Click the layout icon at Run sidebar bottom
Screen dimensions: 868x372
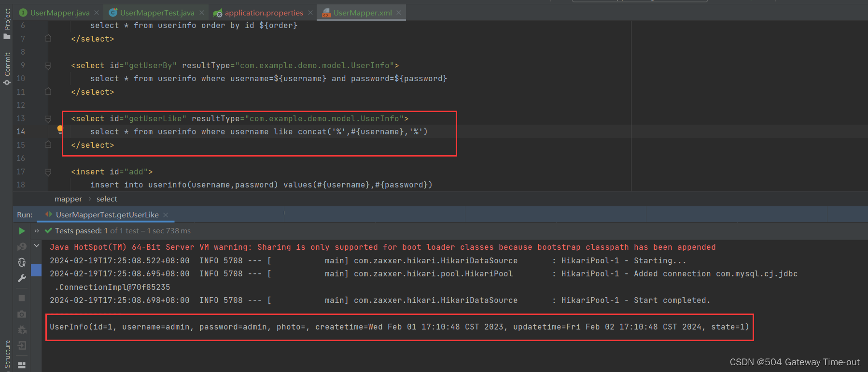22,365
